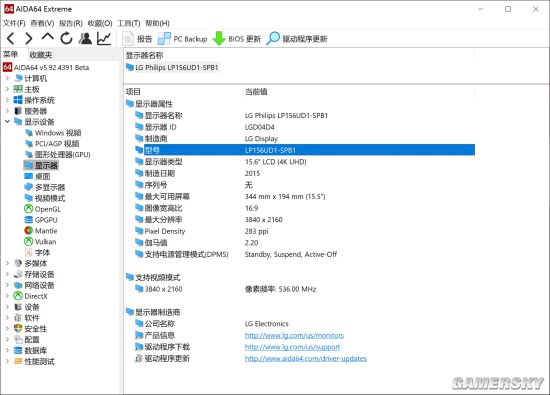The height and width of the screenshot is (395, 550).
Task: Open the aida64.com driver-updates link
Action: [306, 359]
